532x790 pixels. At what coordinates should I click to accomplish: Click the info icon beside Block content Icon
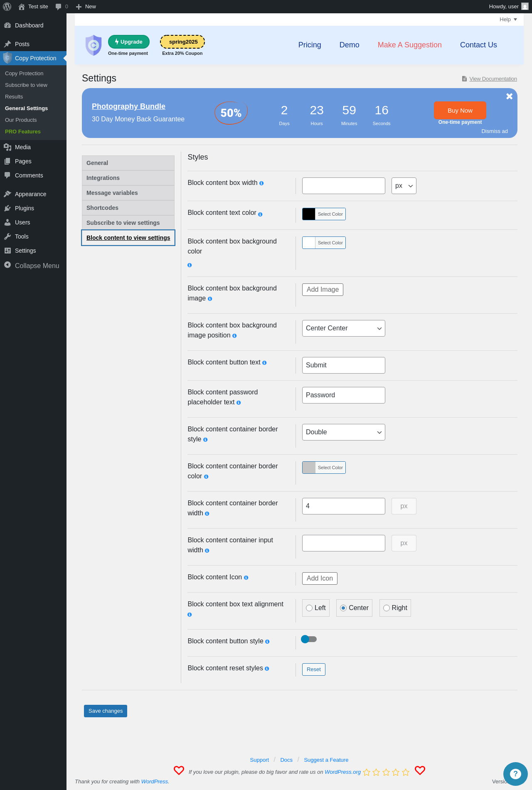click(x=246, y=578)
